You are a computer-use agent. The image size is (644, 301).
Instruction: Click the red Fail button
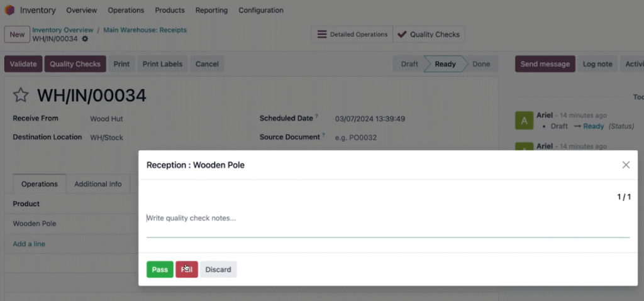tap(187, 270)
